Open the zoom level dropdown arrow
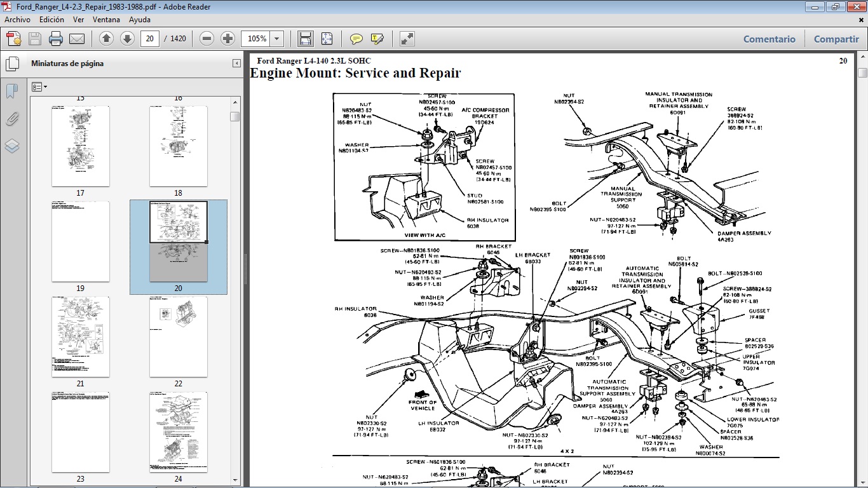Screen dimensions: 868x488 [x=277, y=39]
